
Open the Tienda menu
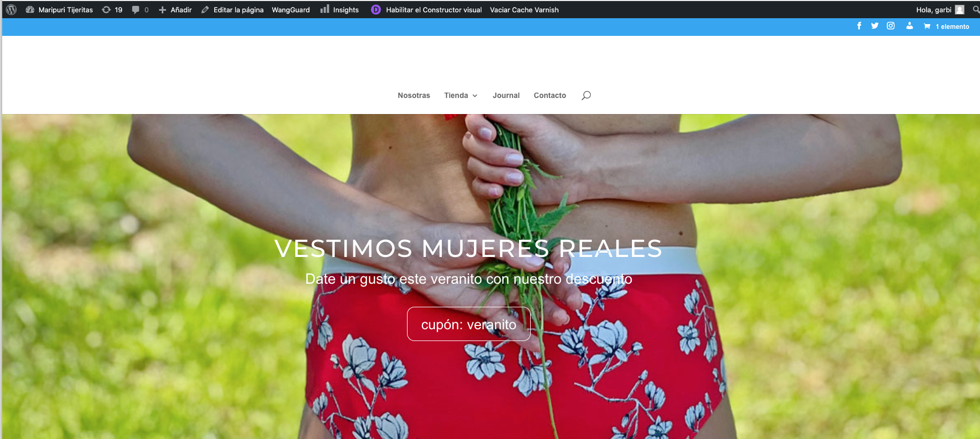(x=456, y=95)
